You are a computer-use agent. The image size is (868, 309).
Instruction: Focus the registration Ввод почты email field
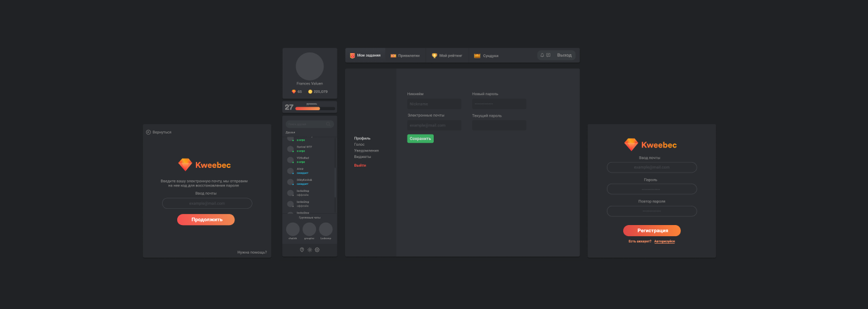point(652,167)
